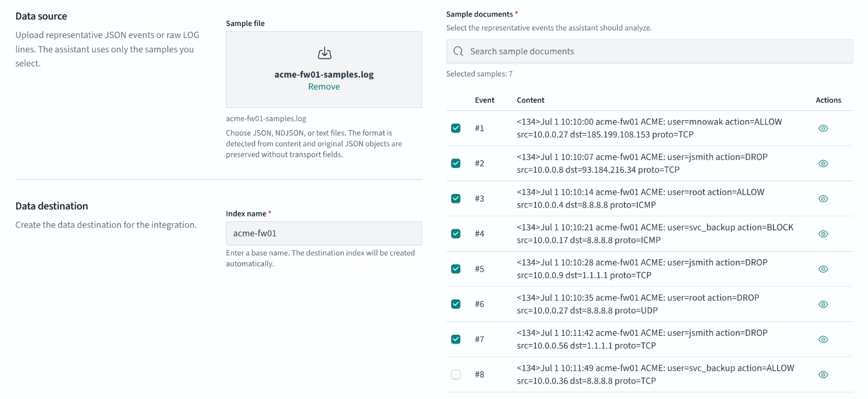Click the upload icon in Sample file box
The image size is (868, 399).
[x=324, y=53]
